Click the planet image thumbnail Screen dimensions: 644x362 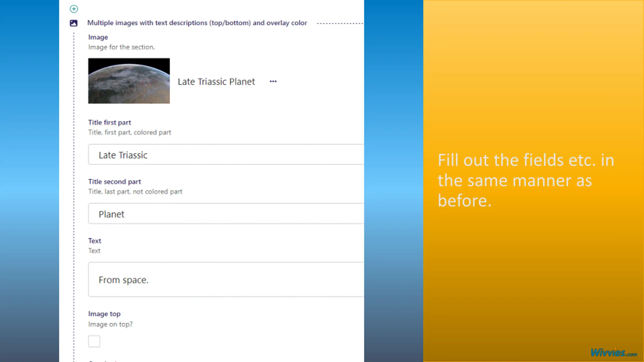coord(129,81)
